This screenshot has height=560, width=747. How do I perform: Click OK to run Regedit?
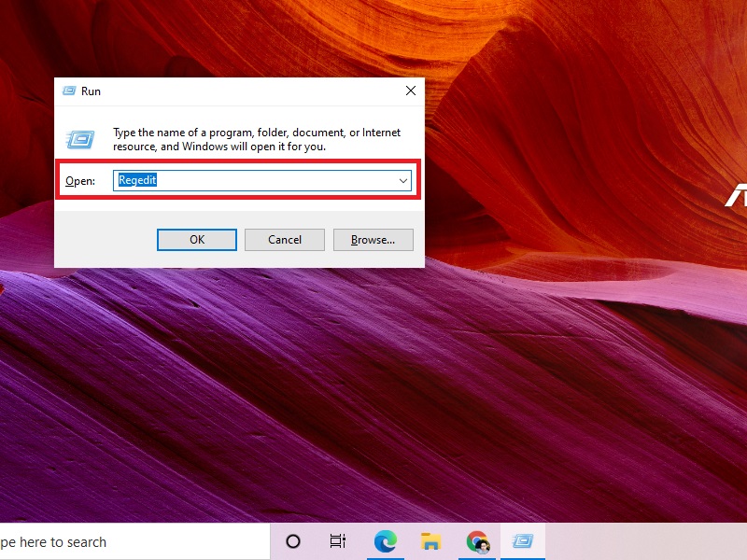197,240
